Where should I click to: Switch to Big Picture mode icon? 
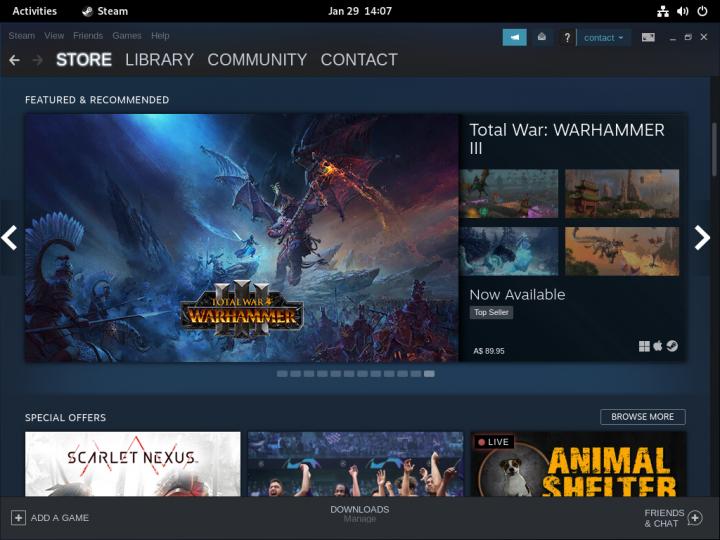point(648,37)
